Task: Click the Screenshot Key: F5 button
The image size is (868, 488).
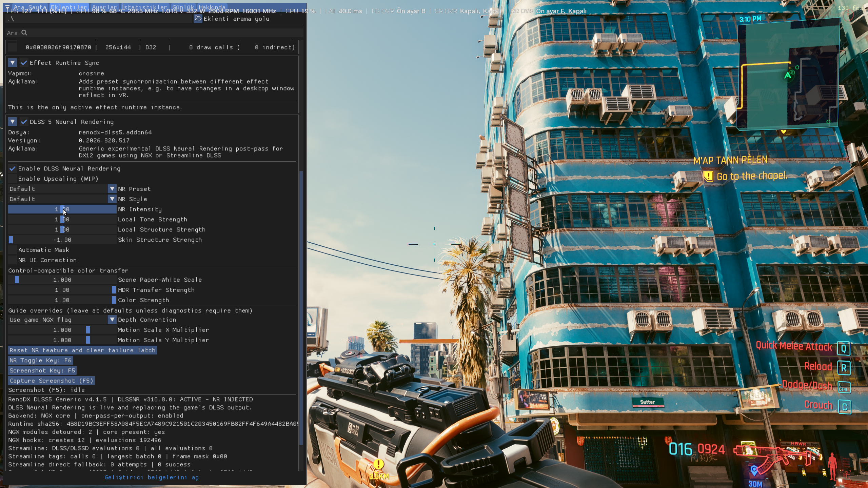Action: (42, 370)
